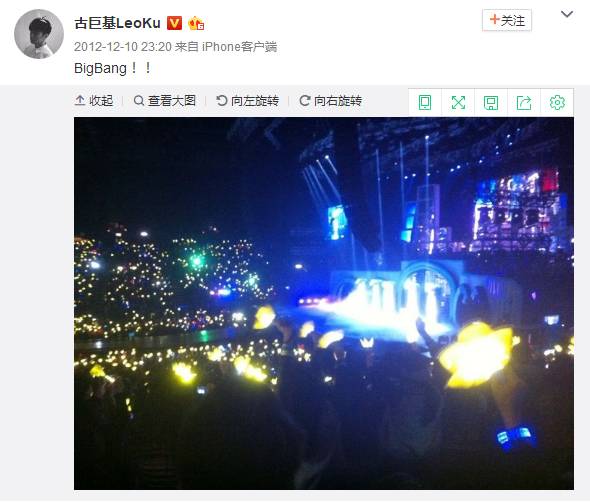Image resolution: width=590 pixels, height=502 pixels.
Task: Open the green gear settings icon
Action: point(557,102)
